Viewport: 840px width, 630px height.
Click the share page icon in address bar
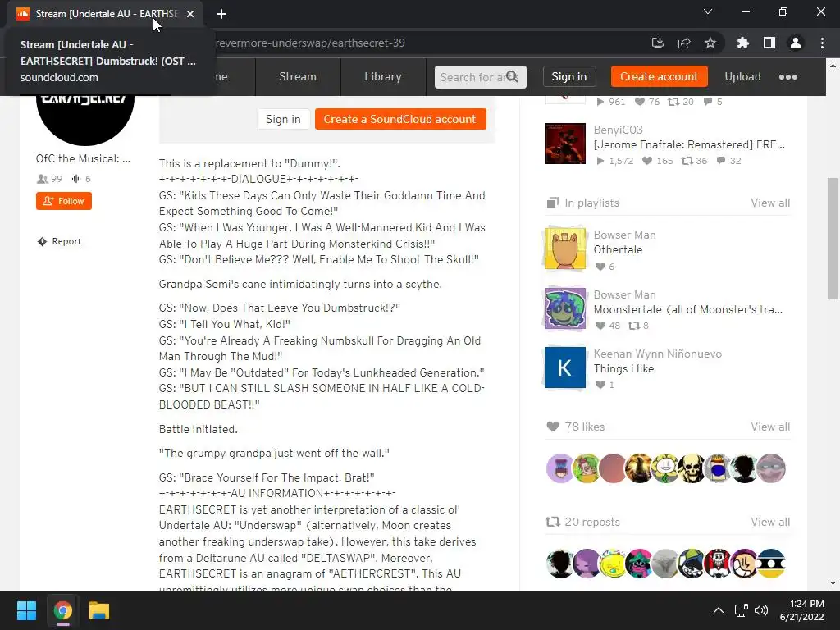684,43
